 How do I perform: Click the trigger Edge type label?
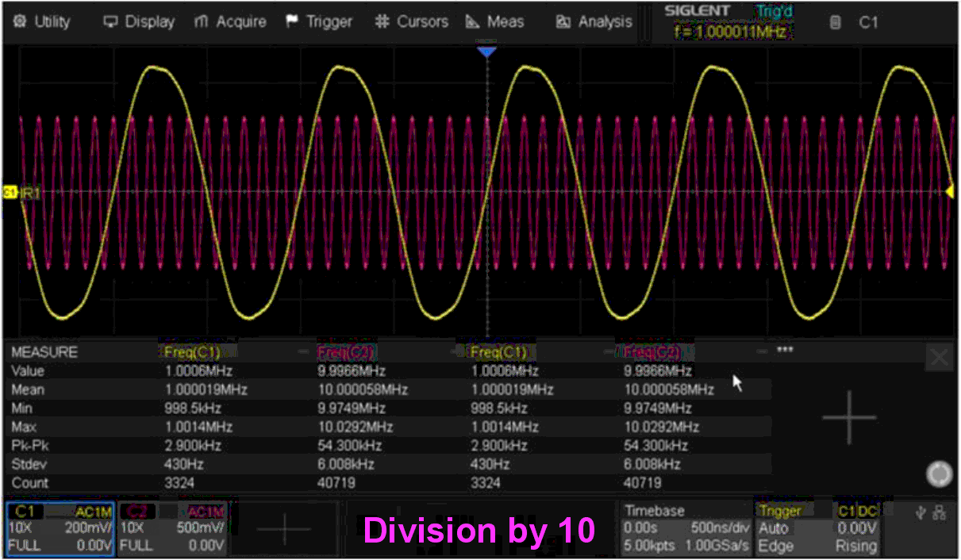tap(775, 546)
